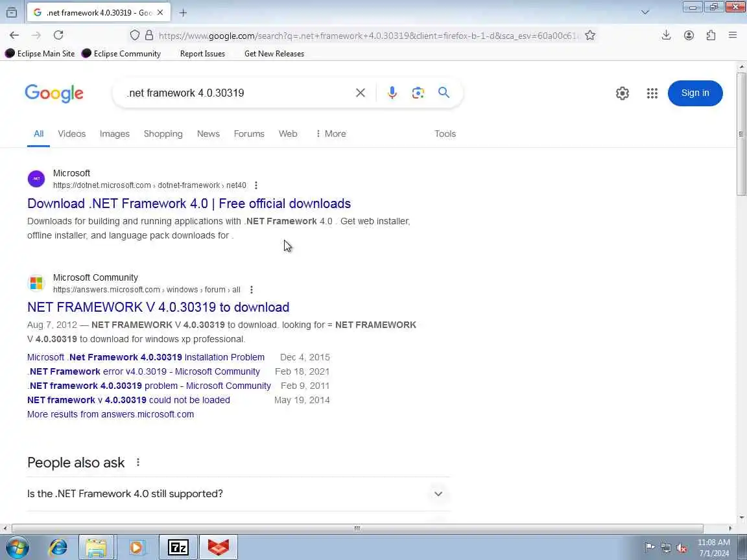Open Eclipse Community bookmark
Screen dimensions: 747x560
pyautogui.click(x=121, y=53)
